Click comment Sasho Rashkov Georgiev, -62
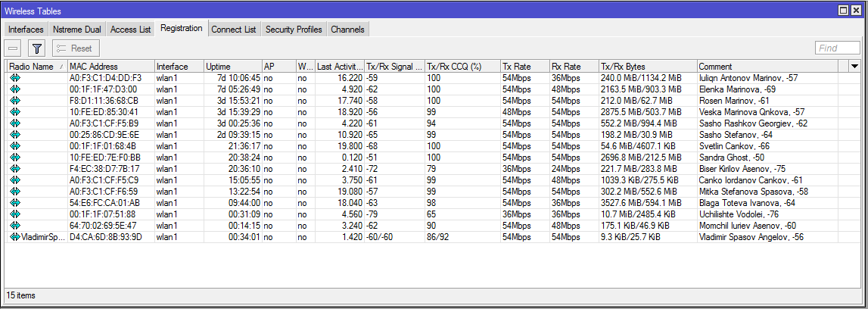The width and height of the screenshot is (868, 309). [x=754, y=123]
